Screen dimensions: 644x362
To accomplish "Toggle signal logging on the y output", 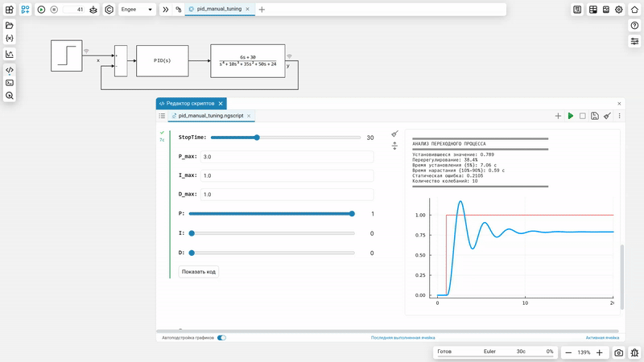I will pyautogui.click(x=290, y=56).
